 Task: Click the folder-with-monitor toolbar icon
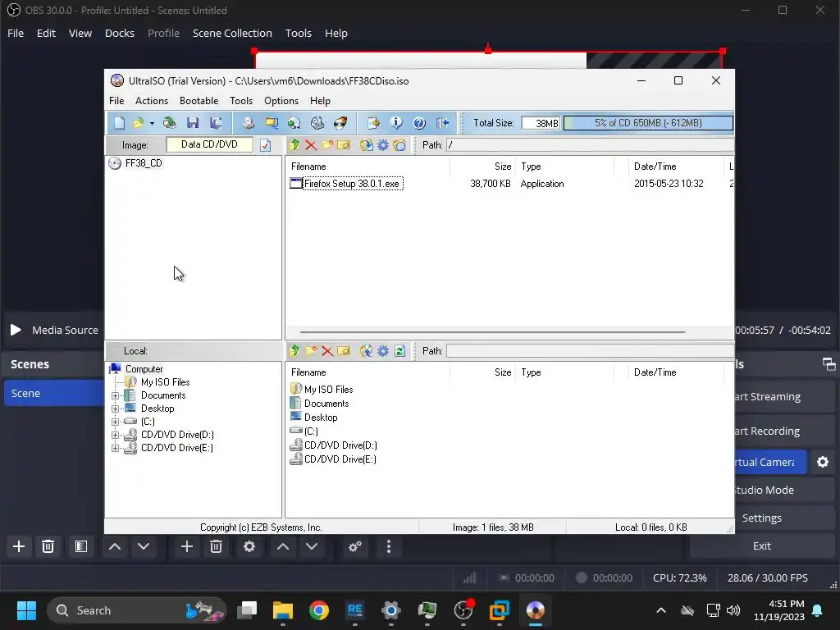272,123
